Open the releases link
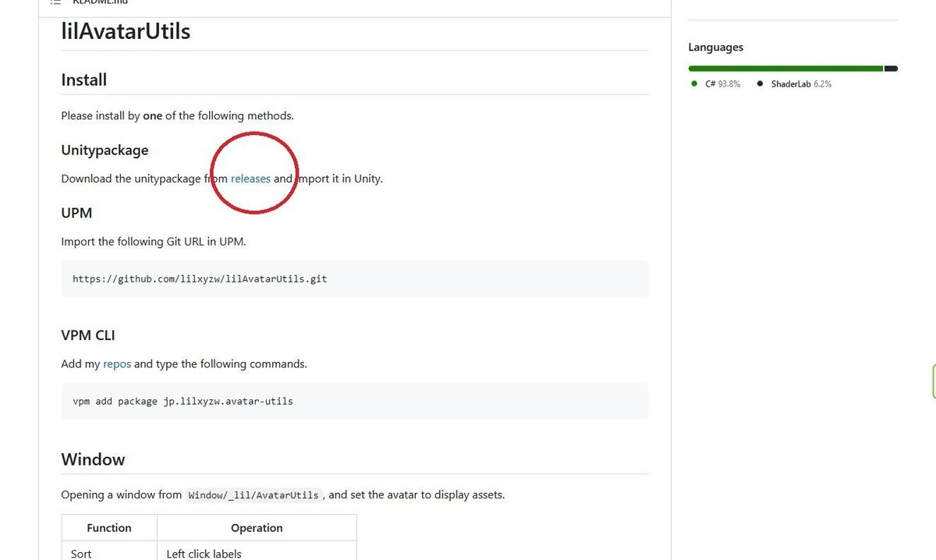The image size is (936, 560). pos(250,179)
